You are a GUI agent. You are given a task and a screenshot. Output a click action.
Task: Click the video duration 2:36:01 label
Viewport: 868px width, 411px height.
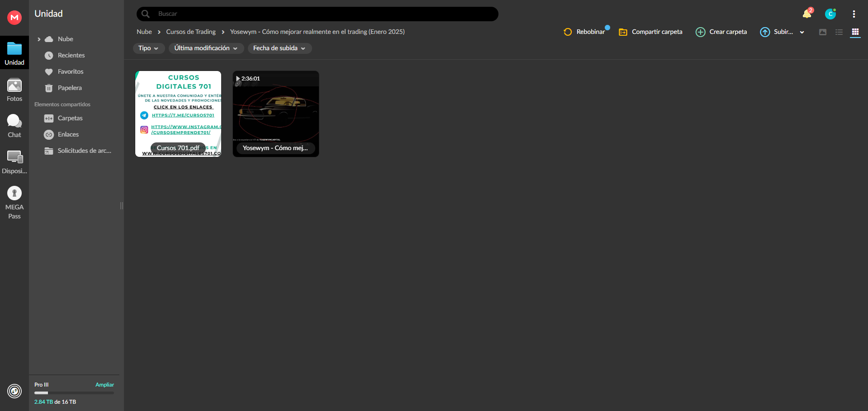click(248, 79)
